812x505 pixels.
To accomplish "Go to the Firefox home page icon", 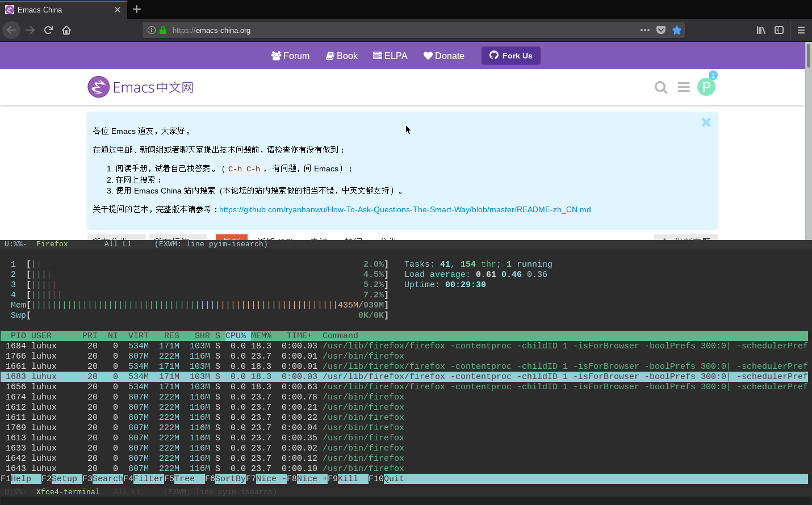I will tap(66, 30).
